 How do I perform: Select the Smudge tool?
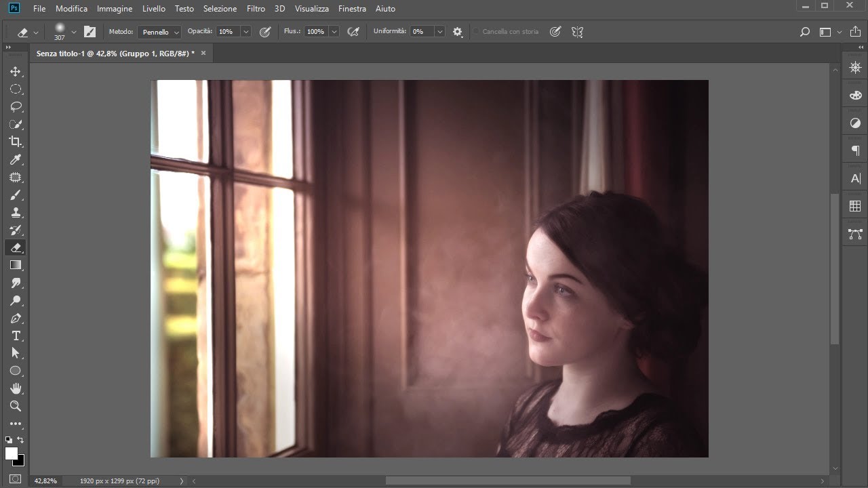(16, 283)
